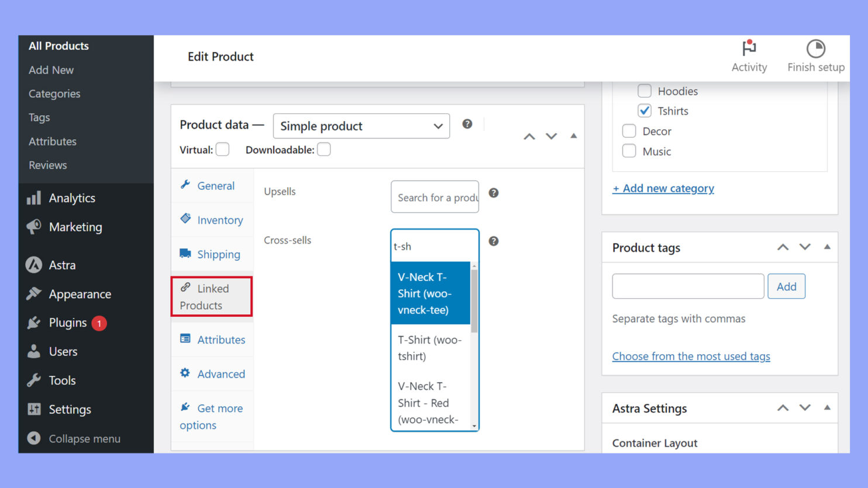Viewport: 868px width, 488px height.
Task: Open Activity via the flag icon
Action: [x=749, y=50]
